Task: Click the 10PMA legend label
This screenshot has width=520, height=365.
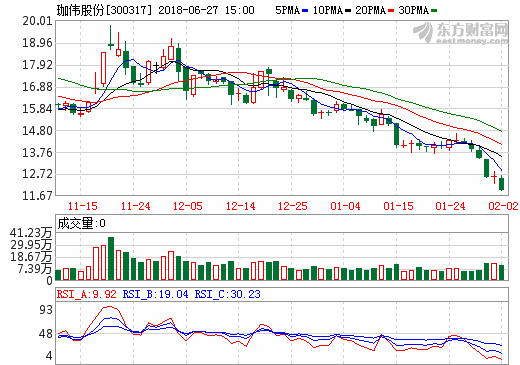Action: point(327,10)
